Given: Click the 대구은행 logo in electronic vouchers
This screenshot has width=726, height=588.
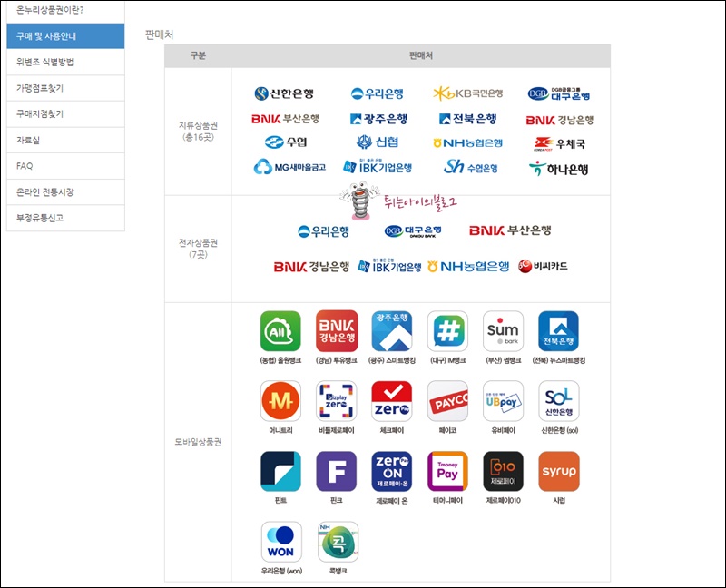Looking at the screenshot, I should click(413, 231).
